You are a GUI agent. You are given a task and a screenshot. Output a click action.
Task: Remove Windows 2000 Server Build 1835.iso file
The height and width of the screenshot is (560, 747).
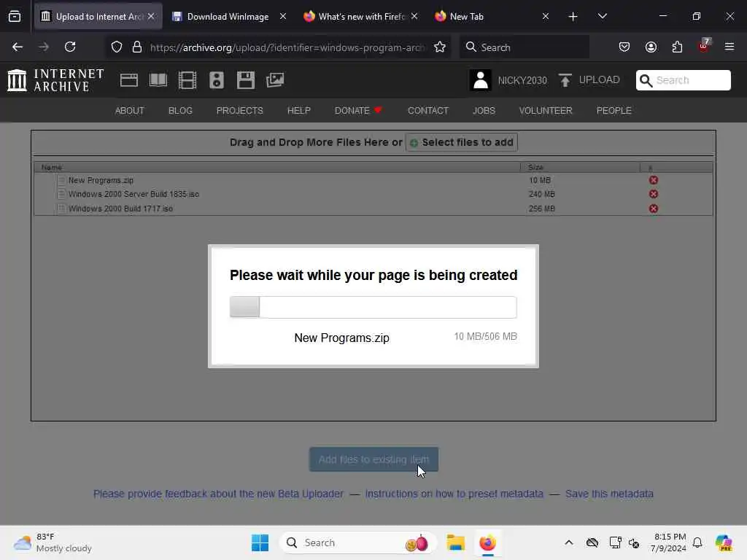pos(653,194)
